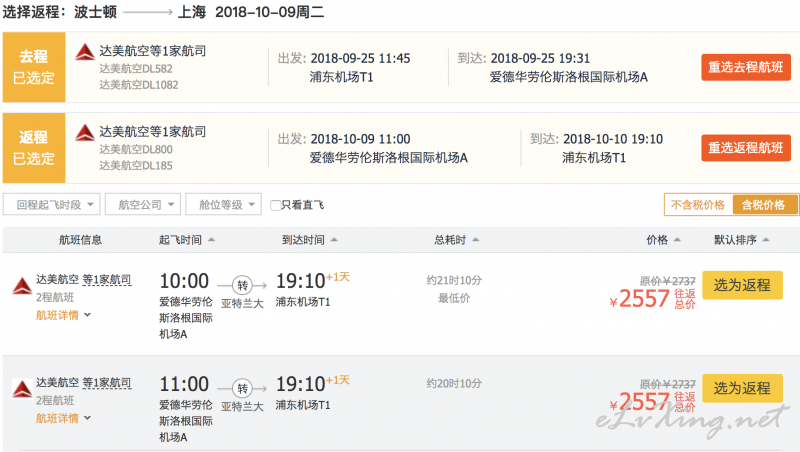Click 原价¥2737 on the 10:00 flight
Viewport: 800px width, 452px height.
point(668,281)
